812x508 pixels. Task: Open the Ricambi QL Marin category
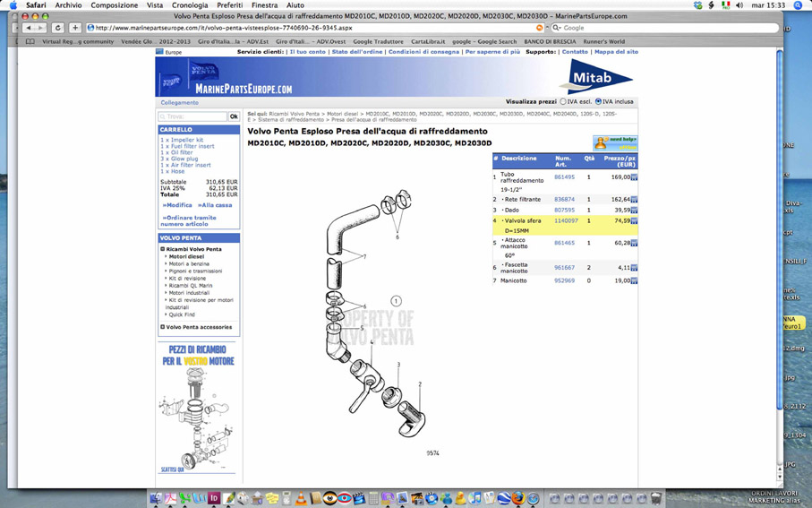point(191,286)
